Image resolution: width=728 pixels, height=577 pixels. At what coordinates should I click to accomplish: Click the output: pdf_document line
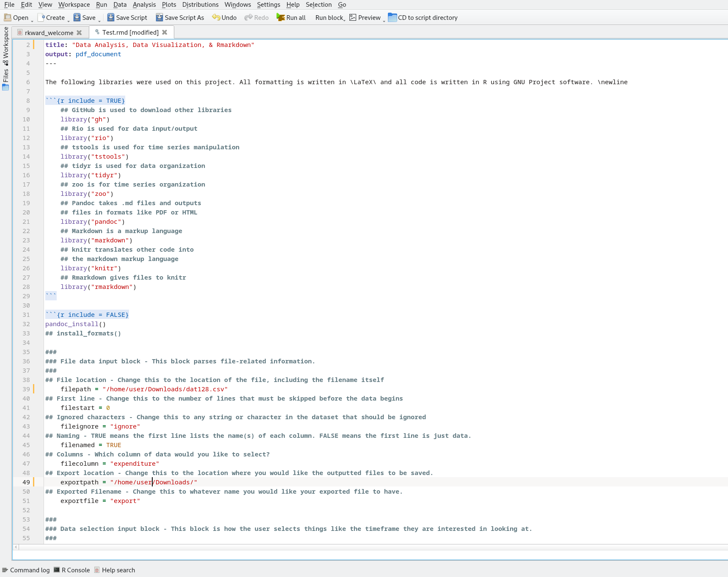pos(83,54)
